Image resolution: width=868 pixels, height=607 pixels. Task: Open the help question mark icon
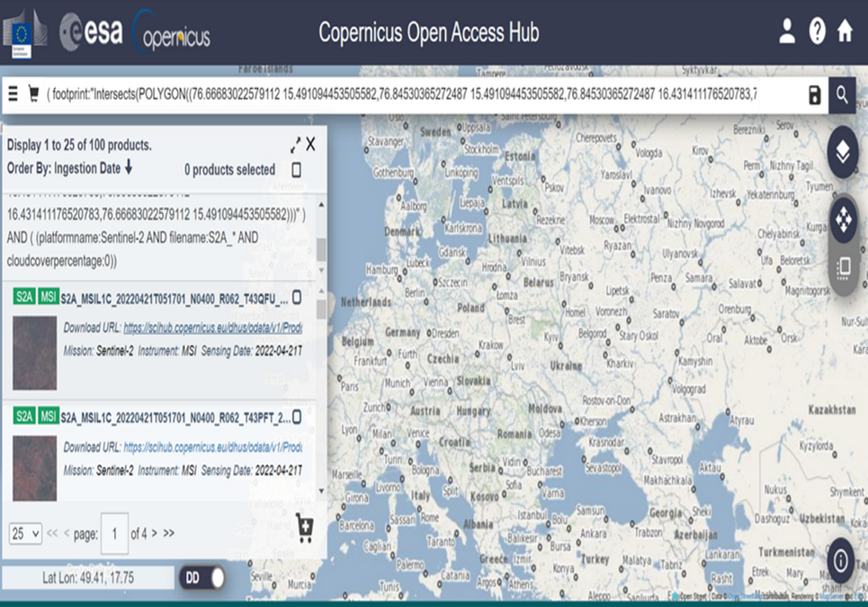pyautogui.click(x=817, y=31)
